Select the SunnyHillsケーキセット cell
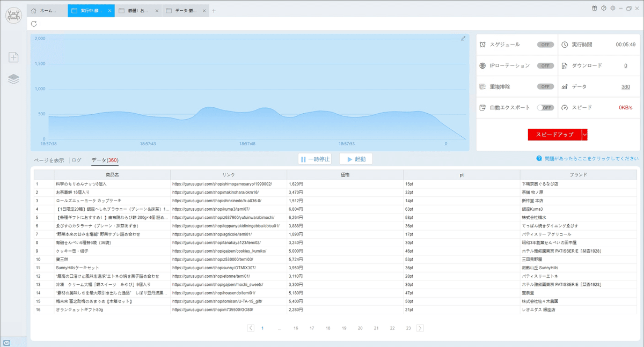This screenshot has height=347, width=644. pos(112,268)
